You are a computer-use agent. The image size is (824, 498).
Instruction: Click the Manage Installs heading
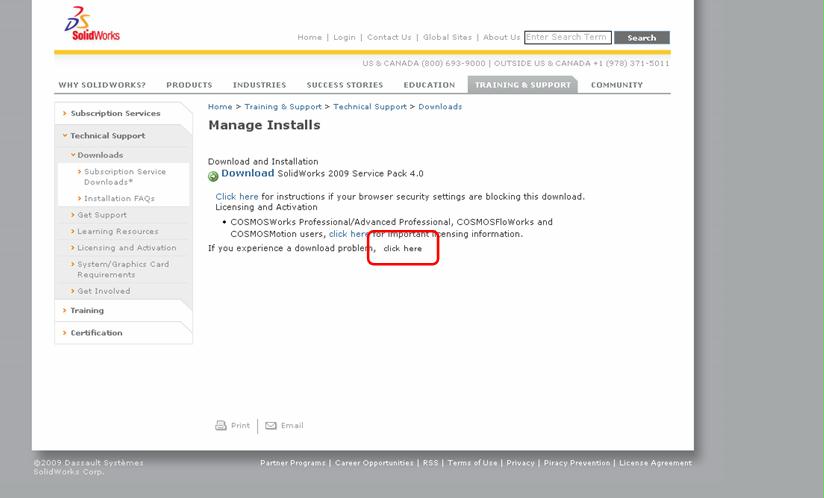[264, 125]
